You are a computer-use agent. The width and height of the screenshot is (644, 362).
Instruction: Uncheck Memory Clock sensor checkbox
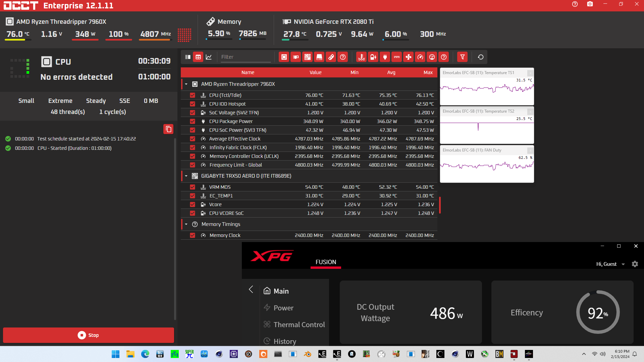(193, 235)
